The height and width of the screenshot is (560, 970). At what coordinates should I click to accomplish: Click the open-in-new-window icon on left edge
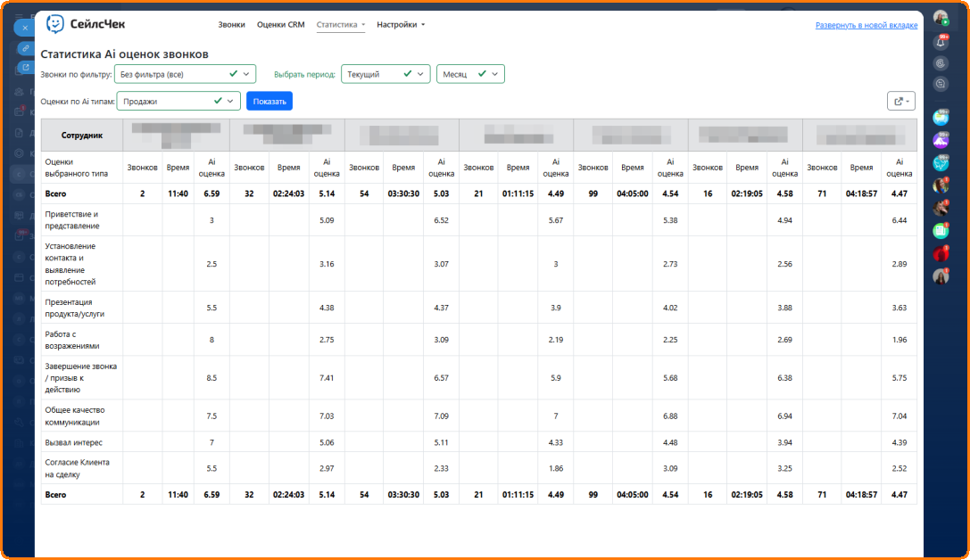(x=25, y=68)
